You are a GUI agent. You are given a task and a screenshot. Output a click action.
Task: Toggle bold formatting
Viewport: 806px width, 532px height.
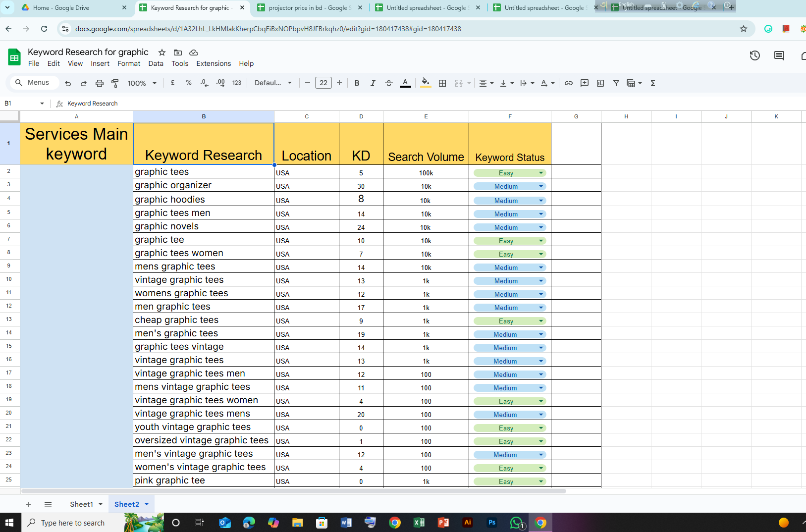click(x=357, y=83)
